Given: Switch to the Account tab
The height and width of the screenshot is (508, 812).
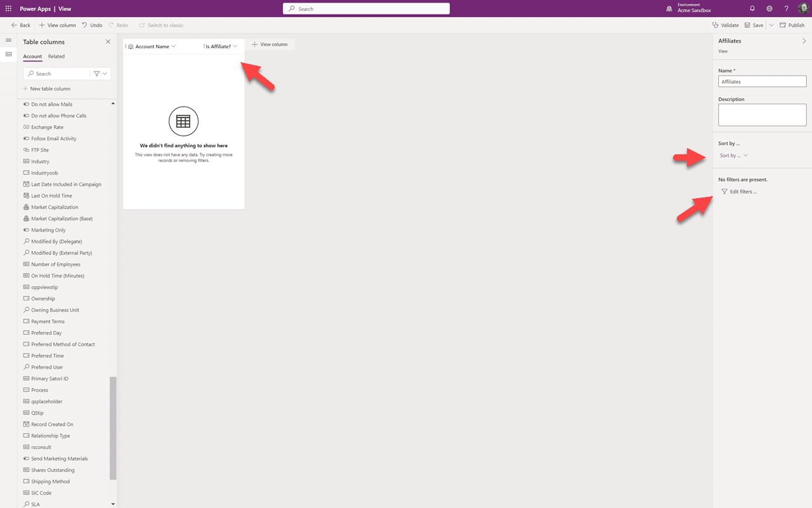Looking at the screenshot, I should click(32, 56).
